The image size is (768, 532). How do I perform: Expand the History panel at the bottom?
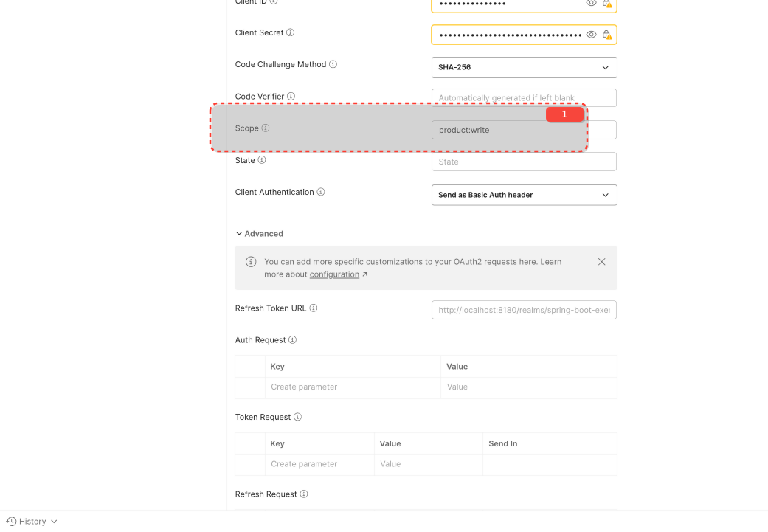coord(31,521)
